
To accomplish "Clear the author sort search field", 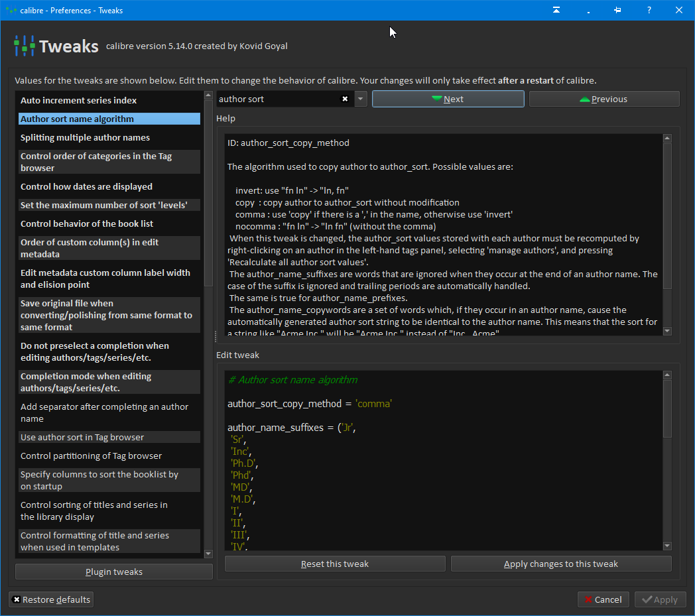I will tap(345, 99).
